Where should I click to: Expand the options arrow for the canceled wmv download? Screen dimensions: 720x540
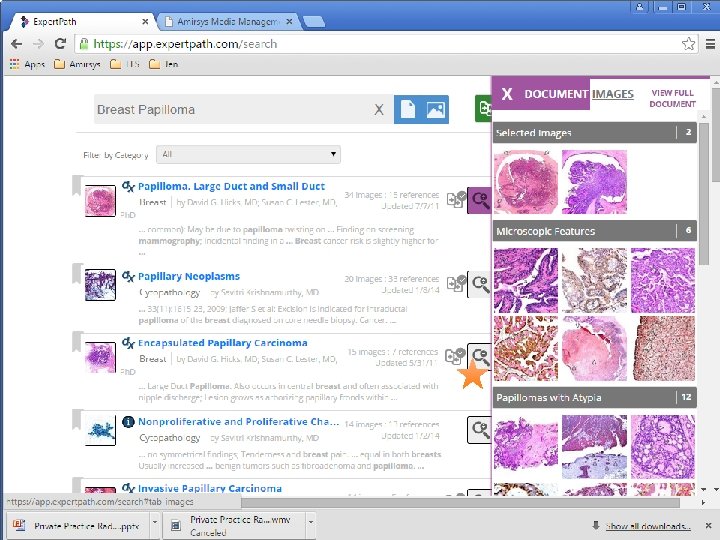311,522
